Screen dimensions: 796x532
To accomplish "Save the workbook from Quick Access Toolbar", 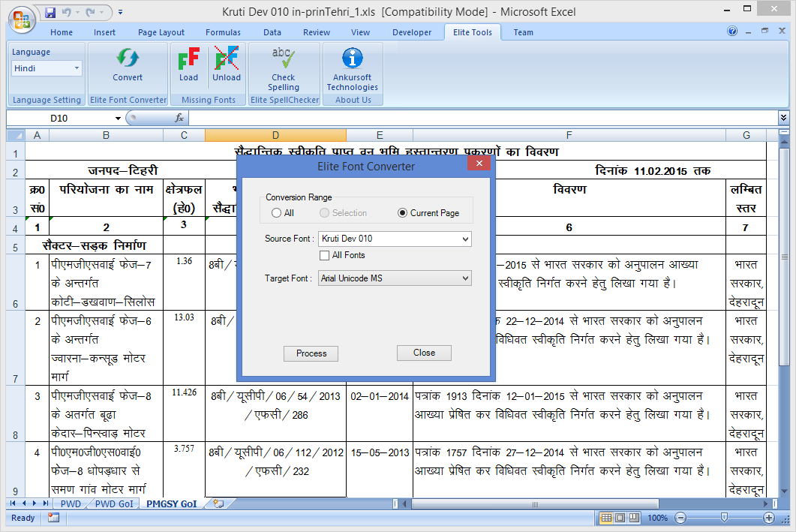I will (x=50, y=12).
